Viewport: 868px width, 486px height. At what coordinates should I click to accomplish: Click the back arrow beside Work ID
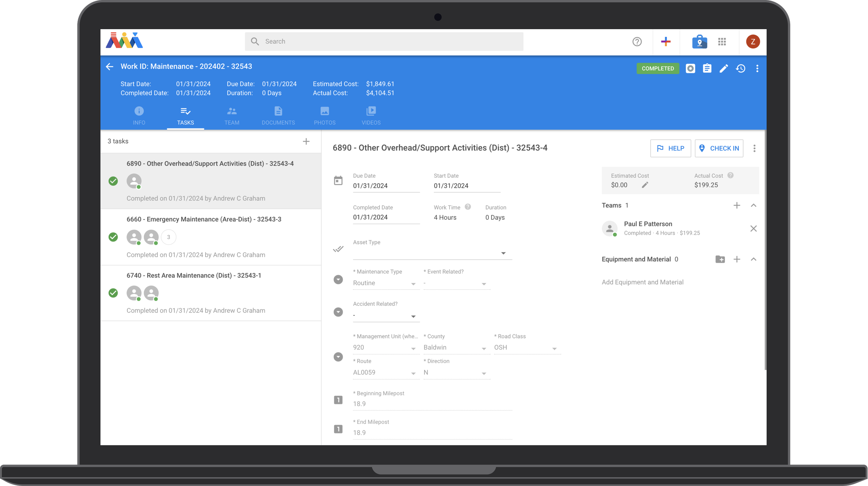pyautogui.click(x=110, y=67)
